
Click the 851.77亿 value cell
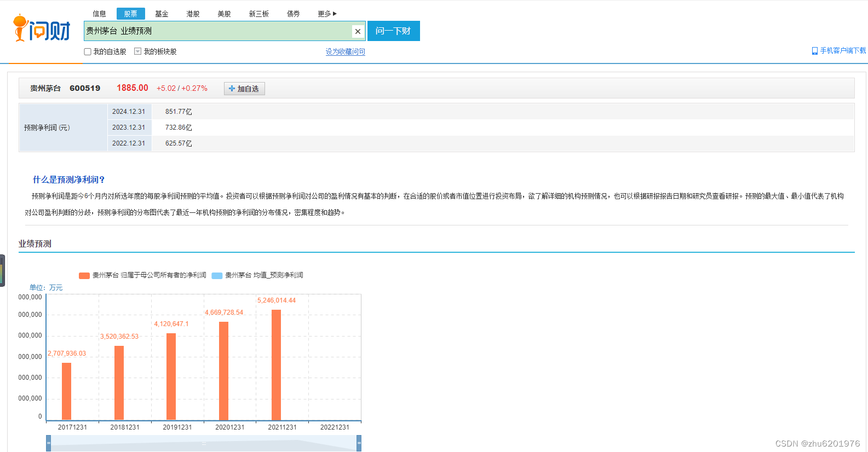click(x=179, y=112)
